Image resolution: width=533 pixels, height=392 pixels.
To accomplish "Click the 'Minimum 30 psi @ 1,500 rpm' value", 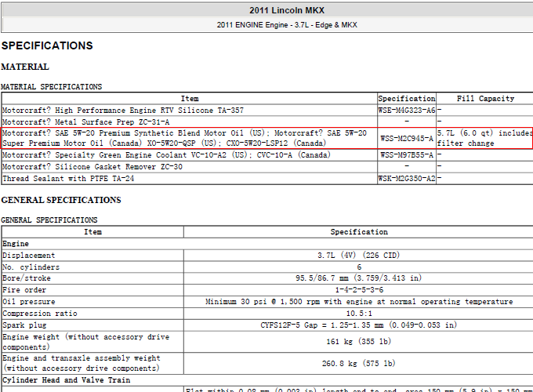I will click(x=359, y=302).
